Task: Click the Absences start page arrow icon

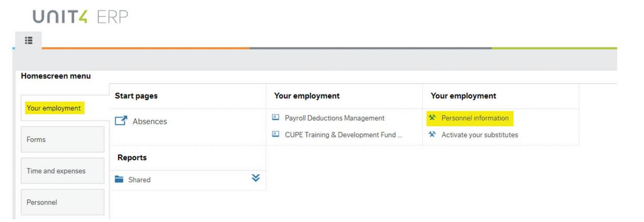Action: click(x=121, y=121)
